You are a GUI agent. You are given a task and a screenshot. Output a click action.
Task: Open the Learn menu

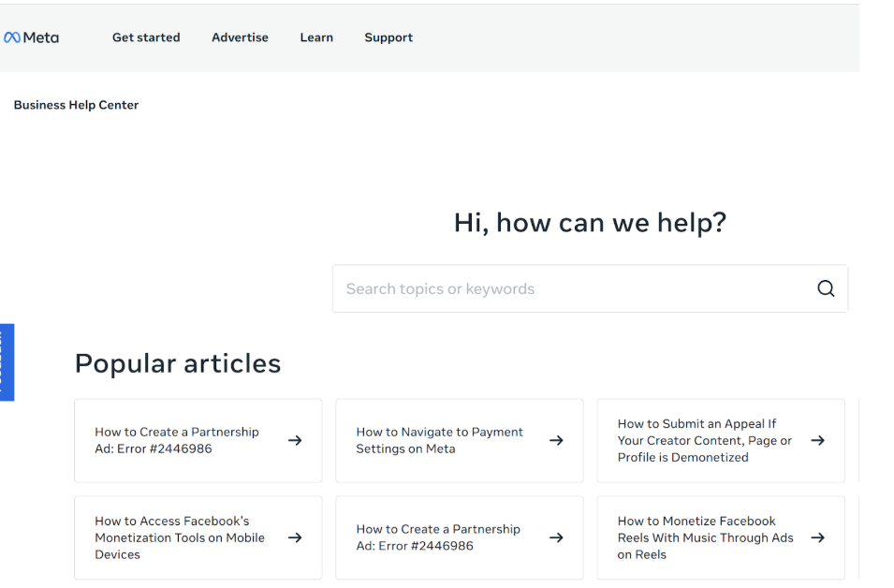[x=316, y=37]
